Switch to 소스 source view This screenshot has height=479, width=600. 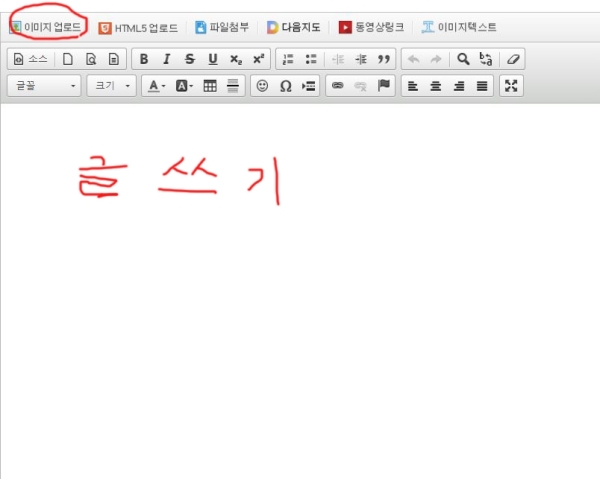31,59
